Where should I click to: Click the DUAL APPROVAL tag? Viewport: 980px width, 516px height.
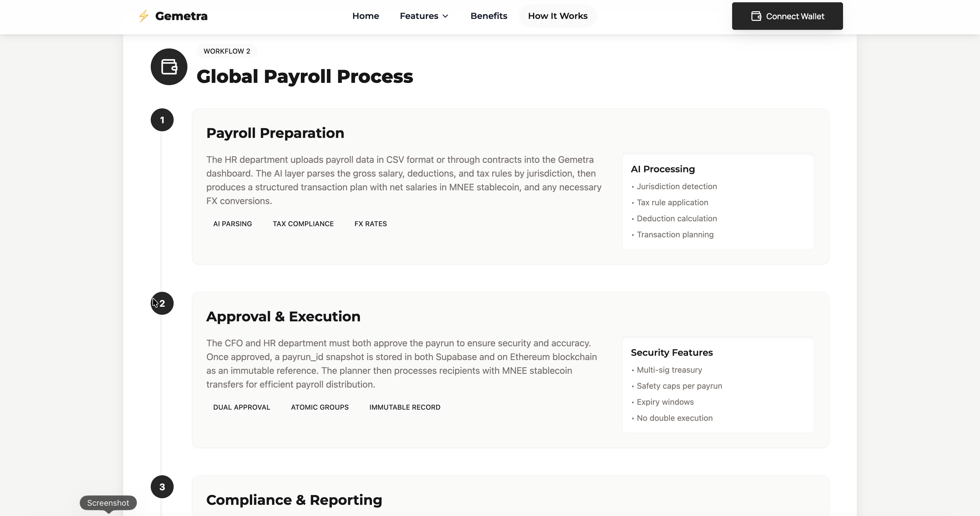(x=241, y=407)
